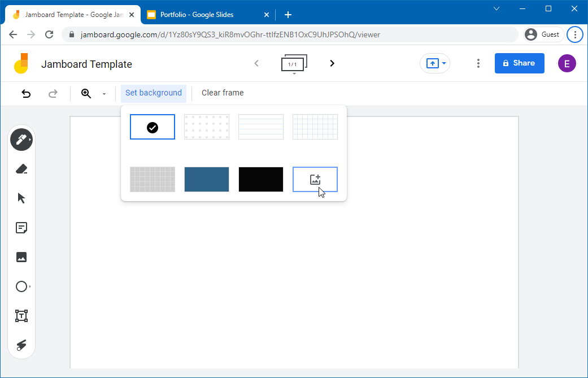This screenshot has height=378, width=588.
Task: Select the checked white blank background
Action: pyautogui.click(x=153, y=127)
